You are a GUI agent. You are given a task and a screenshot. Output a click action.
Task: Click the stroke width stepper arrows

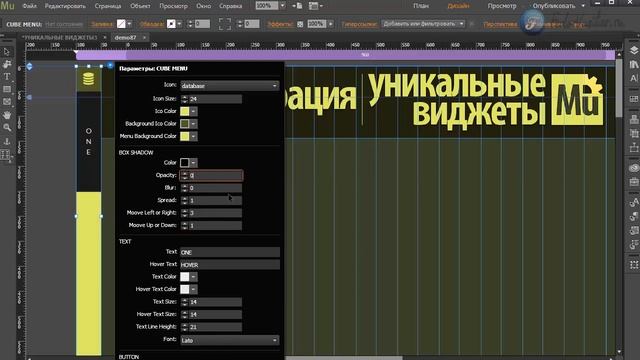(x=190, y=24)
